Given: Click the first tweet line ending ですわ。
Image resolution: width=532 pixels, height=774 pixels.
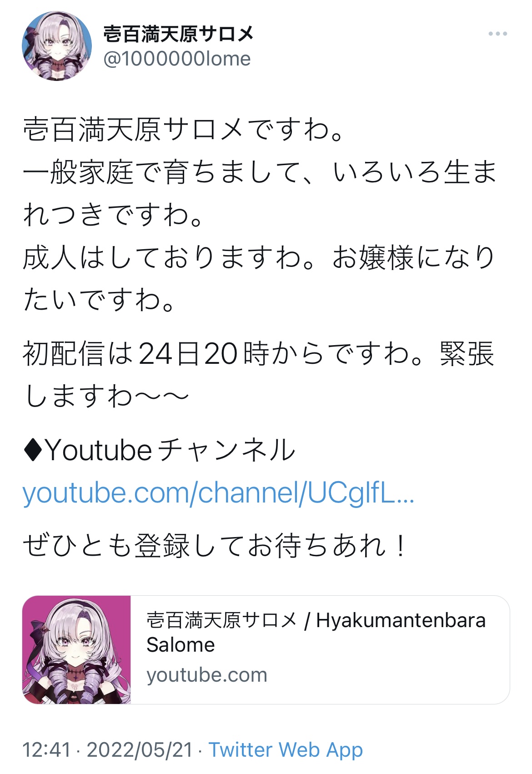Looking at the screenshot, I should [x=184, y=130].
